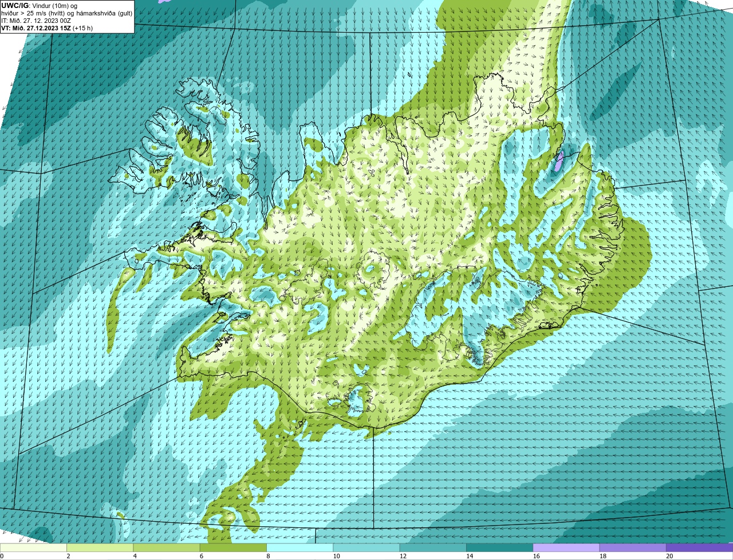The image size is (733, 560).
Task: Click the 2–4 m/s yellow-green legend swatch
Action: click(x=100, y=547)
